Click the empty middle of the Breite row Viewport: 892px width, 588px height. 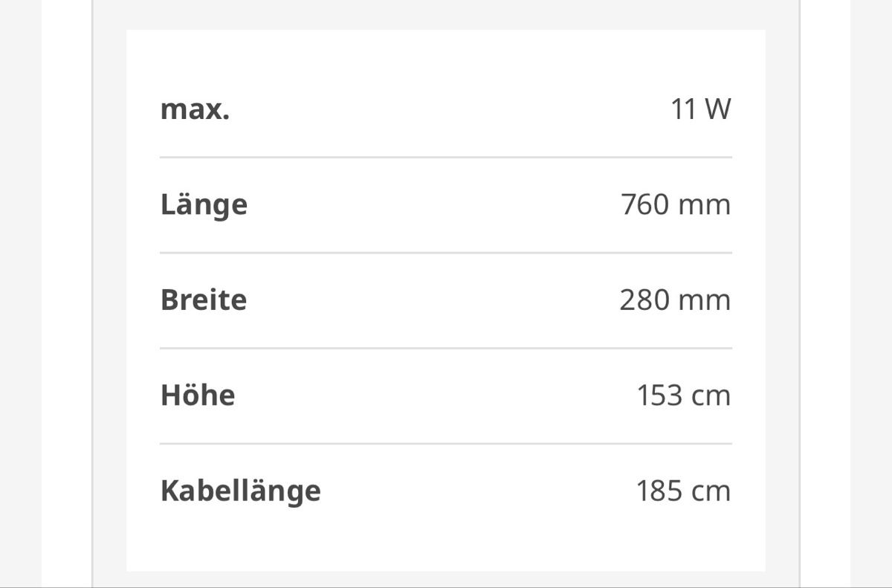coord(433,300)
